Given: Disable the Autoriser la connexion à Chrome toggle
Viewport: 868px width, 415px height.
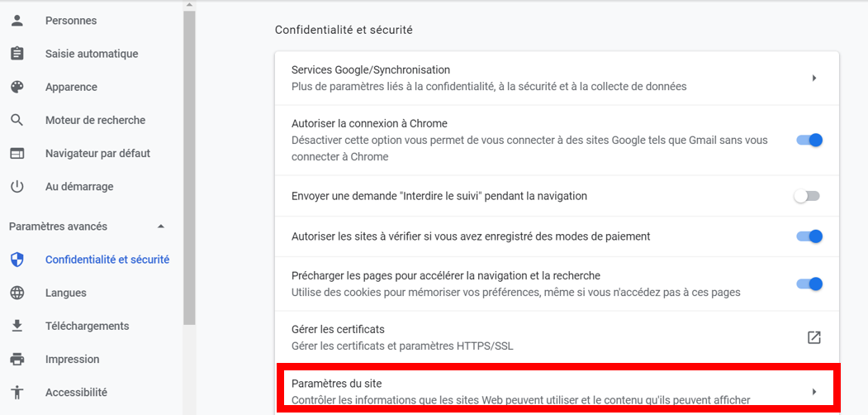Looking at the screenshot, I should 809,141.
